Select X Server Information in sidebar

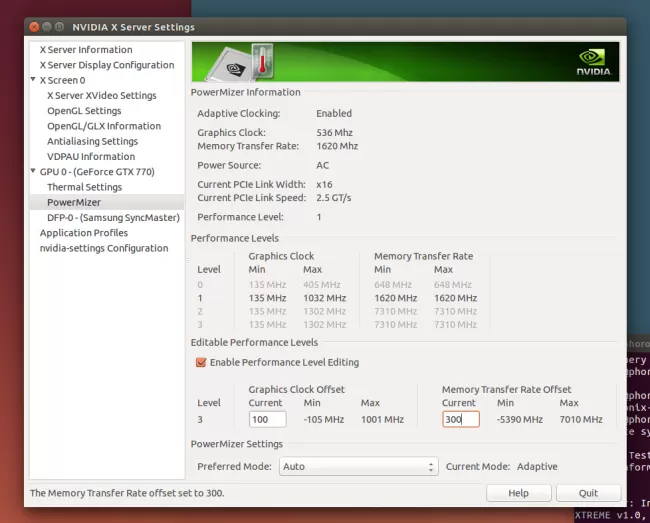(x=86, y=50)
